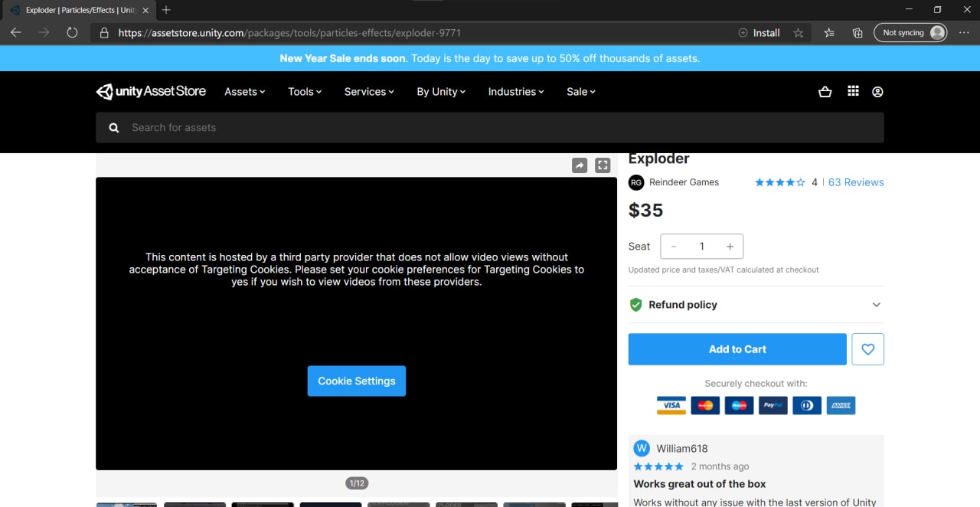Click the Visa payment icon
The width and height of the screenshot is (980, 507).
671,405
